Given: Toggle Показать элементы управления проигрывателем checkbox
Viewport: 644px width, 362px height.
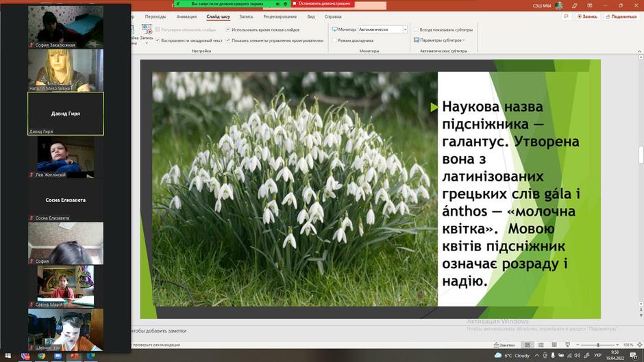Looking at the screenshot, I should tap(228, 40).
